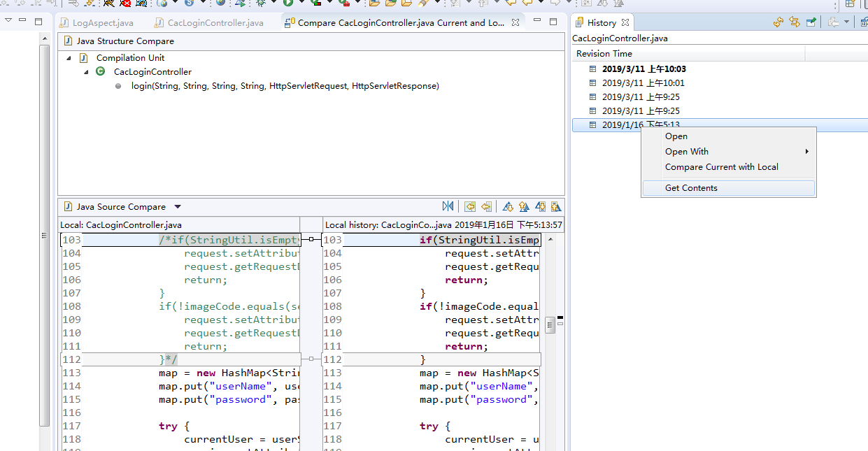Click line 103 in local code pane
The image size is (868, 451).
click(x=180, y=240)
